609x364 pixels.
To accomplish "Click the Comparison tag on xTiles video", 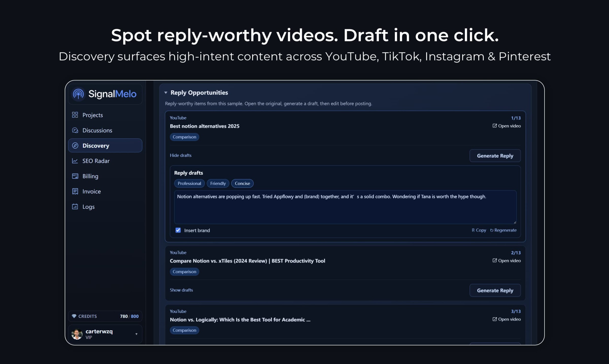I will pyautogui.click(x=184, y=271).
